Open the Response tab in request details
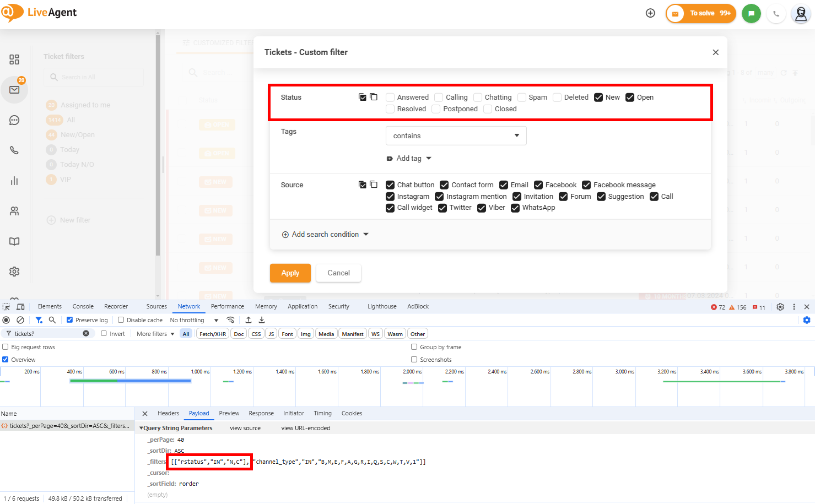 pyautogui.click(x=261, y=413)
